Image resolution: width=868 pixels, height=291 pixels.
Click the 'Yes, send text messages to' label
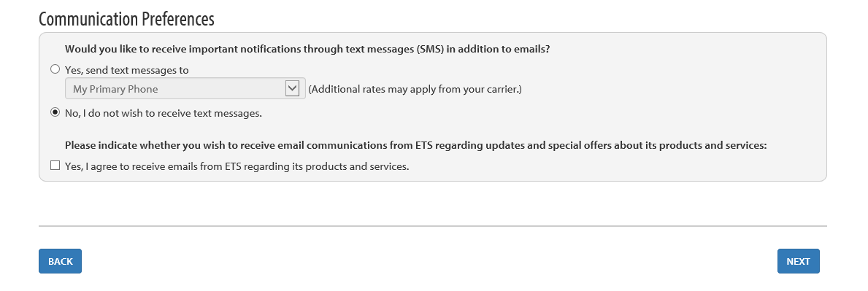click(127, 70)
